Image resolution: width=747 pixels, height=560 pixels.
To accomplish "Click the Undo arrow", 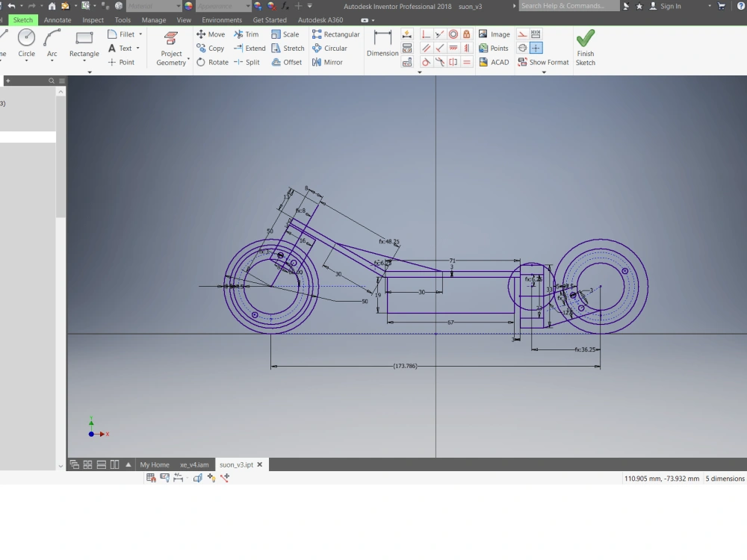I will pos(11,6).
